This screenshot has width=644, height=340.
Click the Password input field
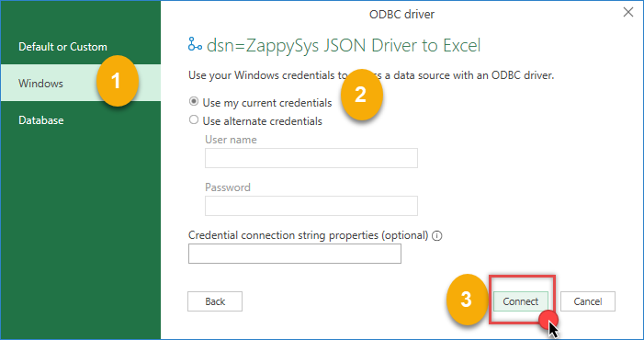click(311, 206)
